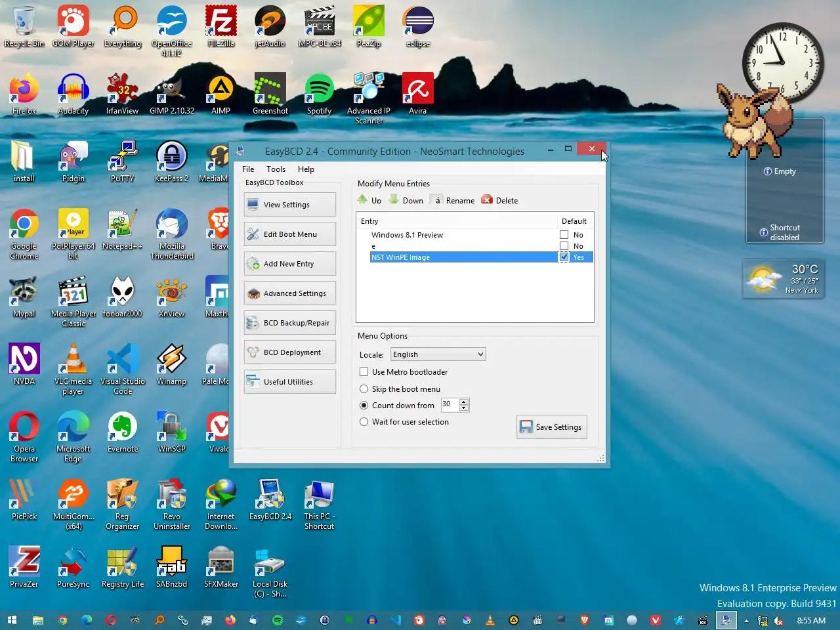Image resolution: width=840 pixels, height=630 pixels.
Task: Select the MPC-BE x64 desktop icon
Action: pyautogui.click(x=320, y=27)
